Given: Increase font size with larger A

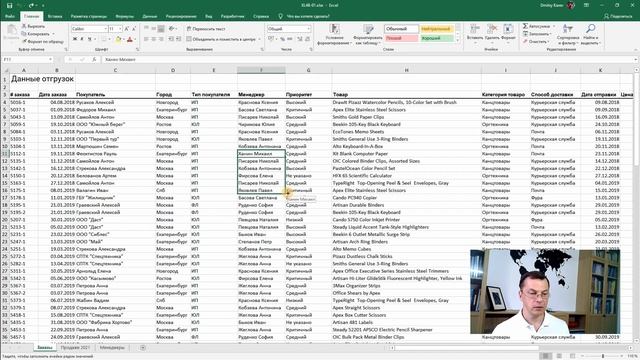Looking at the screenshot, I should (127, 29).
